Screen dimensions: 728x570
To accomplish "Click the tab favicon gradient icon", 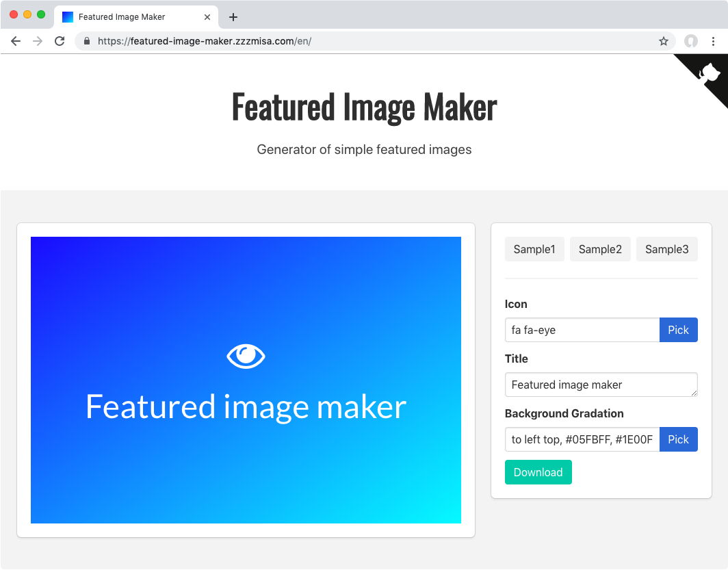I will coord(68,17).
